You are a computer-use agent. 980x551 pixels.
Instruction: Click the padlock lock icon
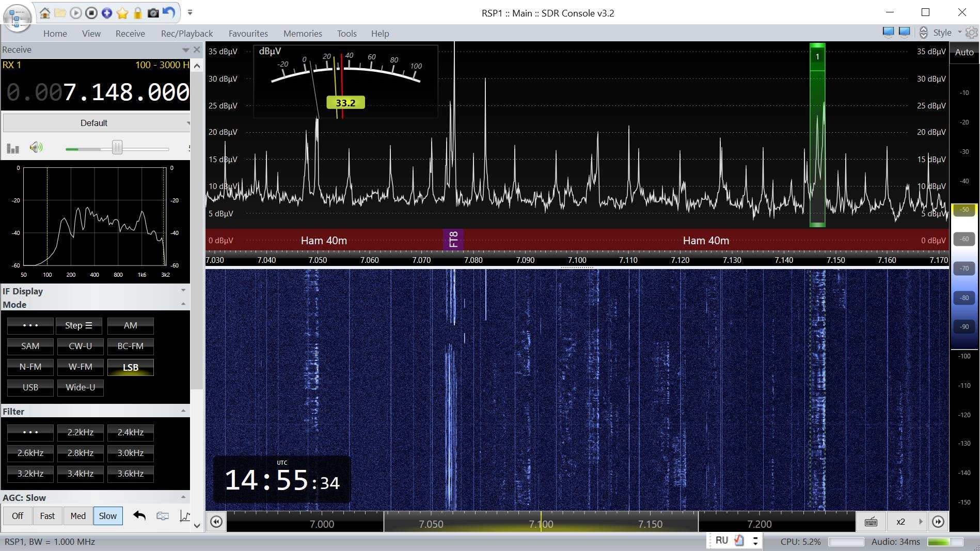[x=138, y=13]
